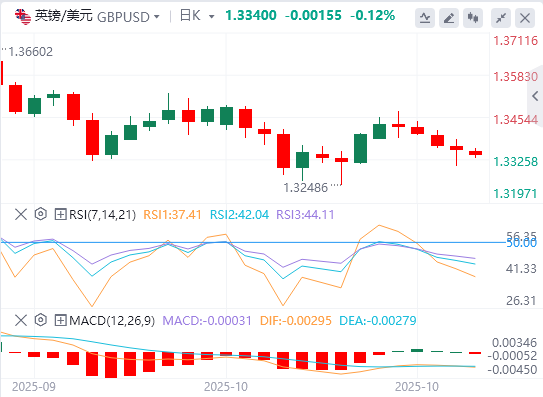Click the current price 1.33400
The image size is (543, 397).
point(251,15)
